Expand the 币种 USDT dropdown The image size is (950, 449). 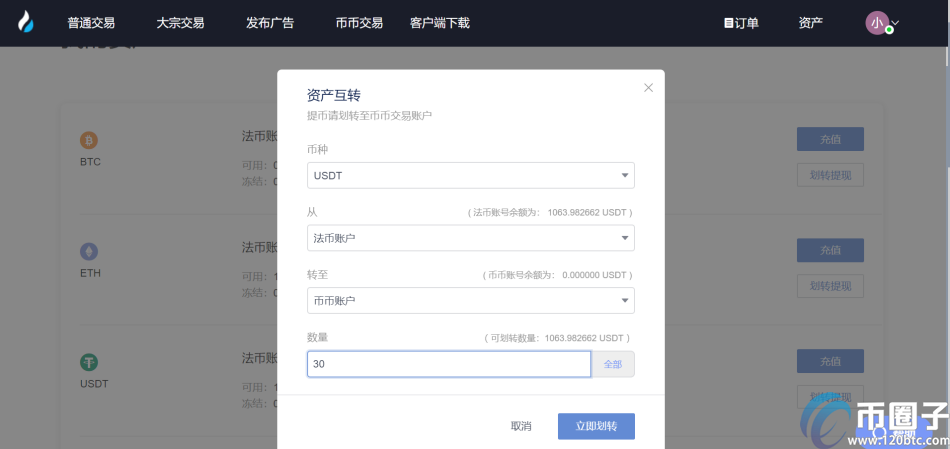[470, 176]
